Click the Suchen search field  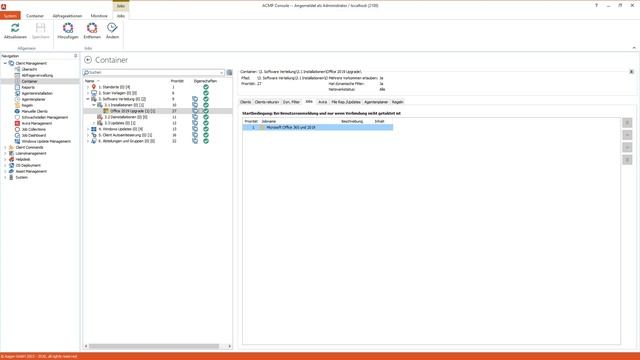153,73
